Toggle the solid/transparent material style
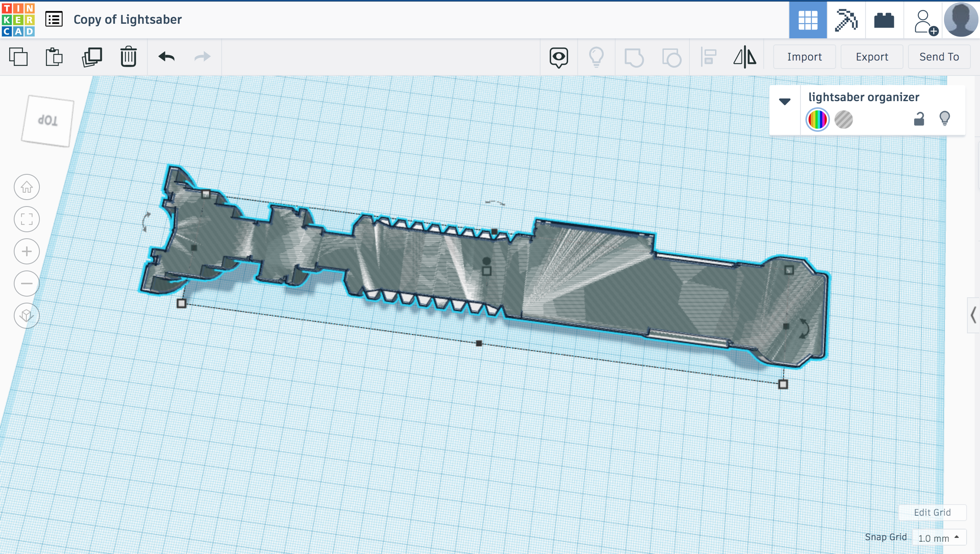Viewport: 980px width, 554px height. tap(843, 119)
